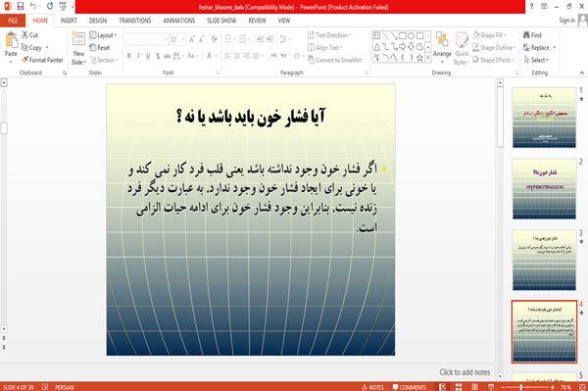Switch to the DESIGN tab
The width and height of the screenshot is (588, 391).
tap(98, 21)
